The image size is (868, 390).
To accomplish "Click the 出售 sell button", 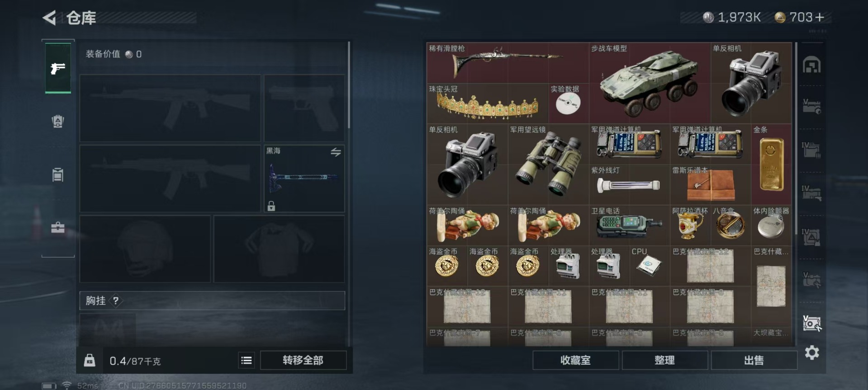I will coord(754,360).
